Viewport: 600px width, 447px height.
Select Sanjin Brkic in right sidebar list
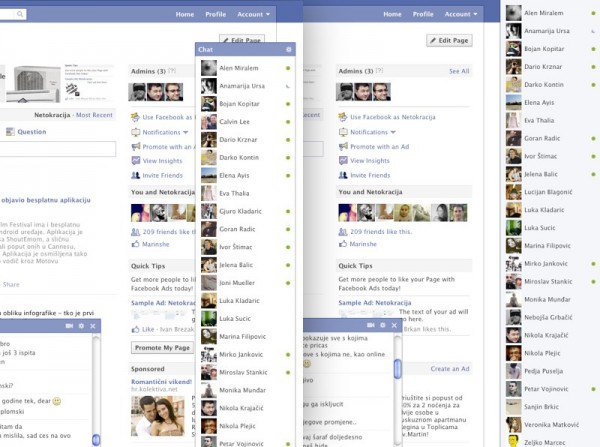point(551,407)
